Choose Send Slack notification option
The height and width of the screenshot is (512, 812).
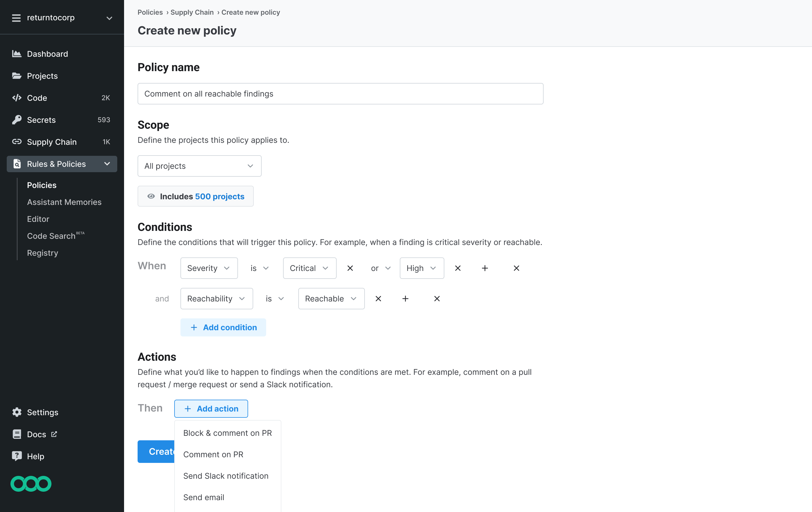pos(226,476)
